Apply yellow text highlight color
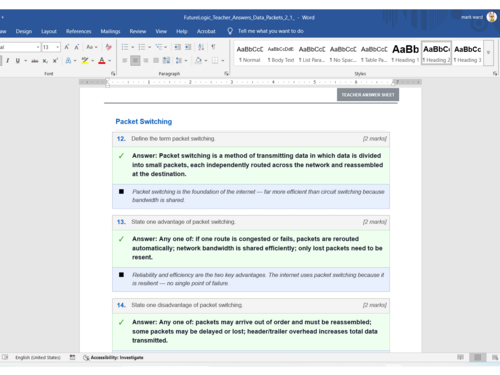 tap(85, 61)
